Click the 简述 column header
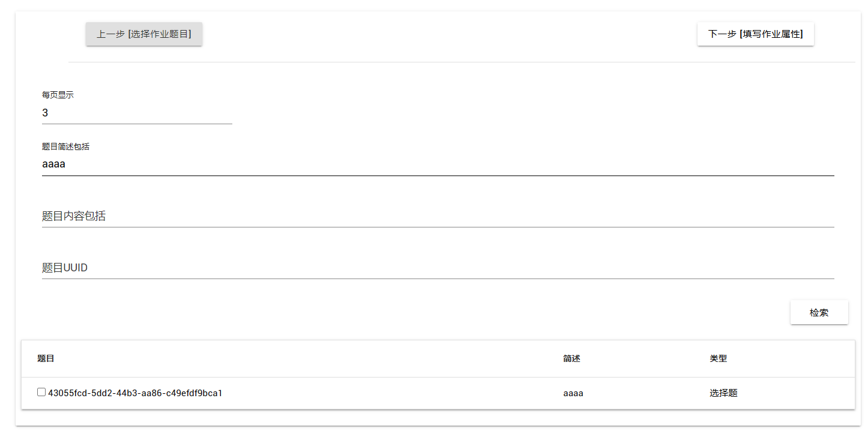868x440 pixels. click(571, 359)
